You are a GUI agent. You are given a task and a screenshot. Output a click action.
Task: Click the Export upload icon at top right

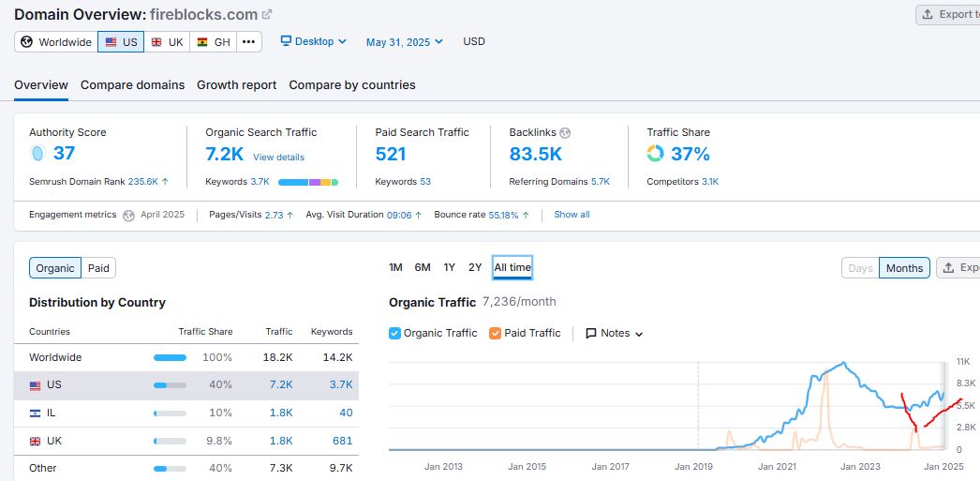[928, 15]
